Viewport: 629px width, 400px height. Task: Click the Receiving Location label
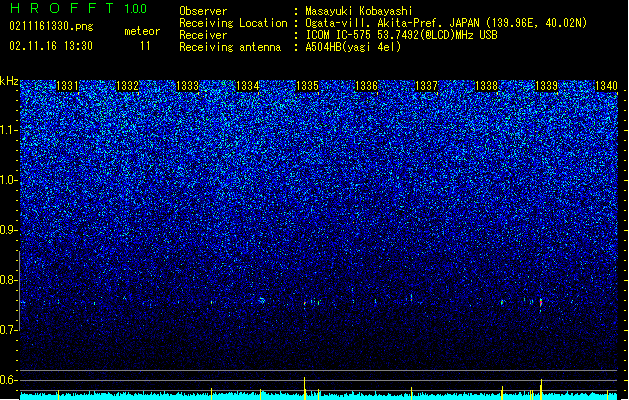[233, 23]
